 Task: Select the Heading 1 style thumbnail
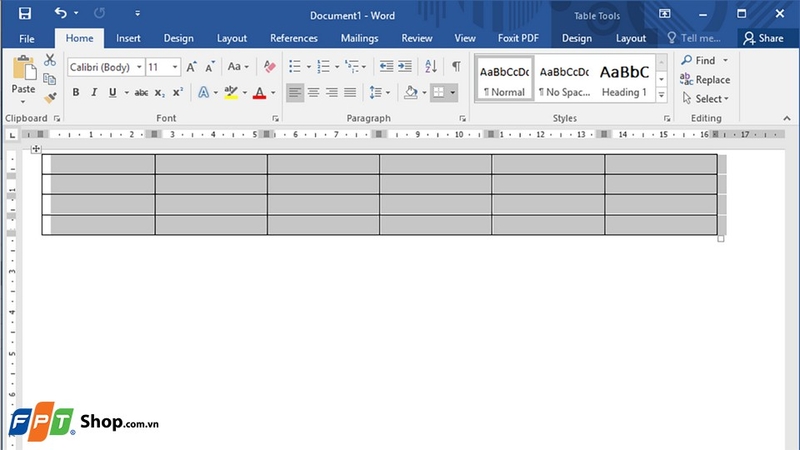[x=624, y=80]
